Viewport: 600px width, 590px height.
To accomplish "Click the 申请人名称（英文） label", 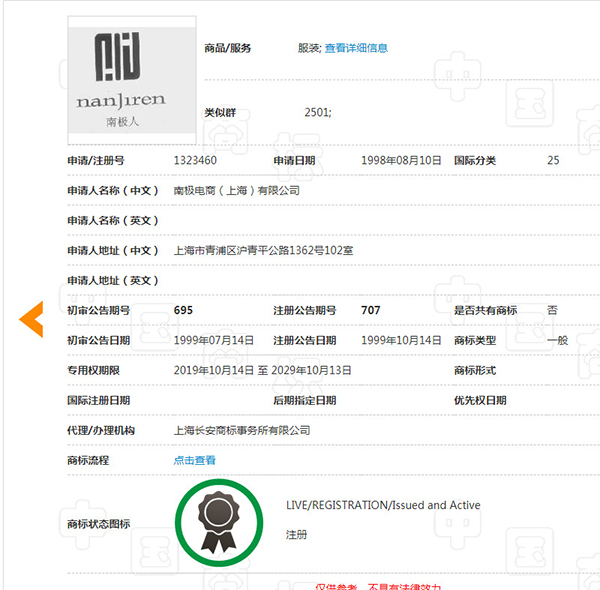I will point(113,220).
